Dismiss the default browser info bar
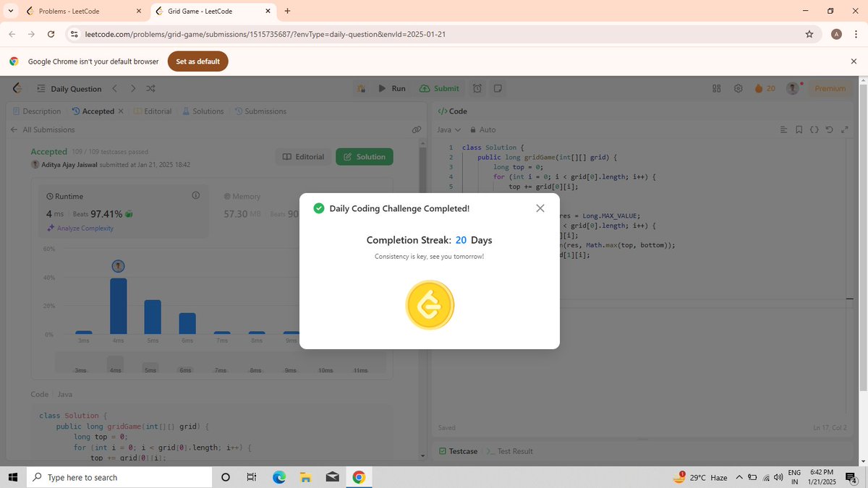Screen dimensions: 868x488 (x=854, y=61)
